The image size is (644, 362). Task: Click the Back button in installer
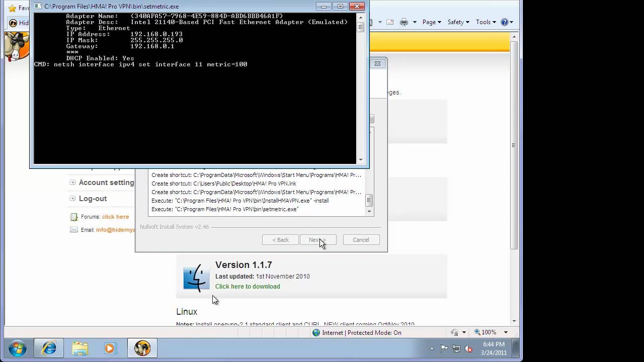[280, 240]
